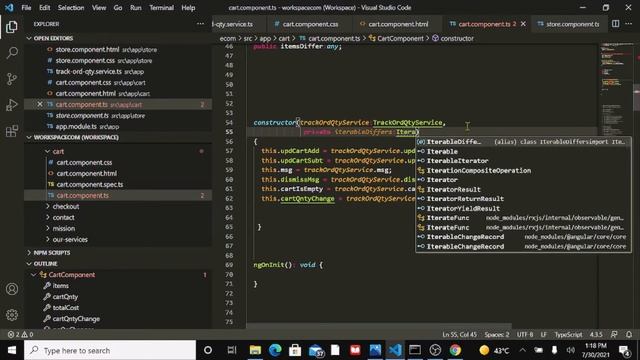Open the Terminal menu
Image resolution: width=640 pixels, height=360 pixels.
click(x=161, y=8)
